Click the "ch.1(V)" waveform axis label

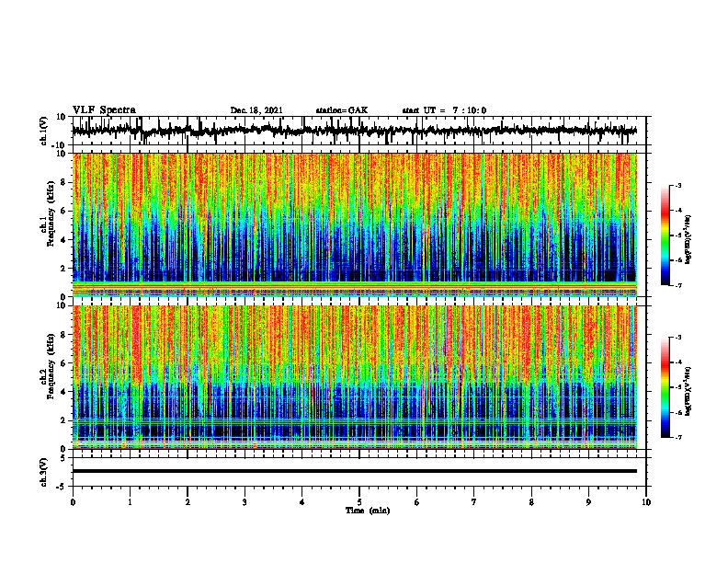(43, 131)
